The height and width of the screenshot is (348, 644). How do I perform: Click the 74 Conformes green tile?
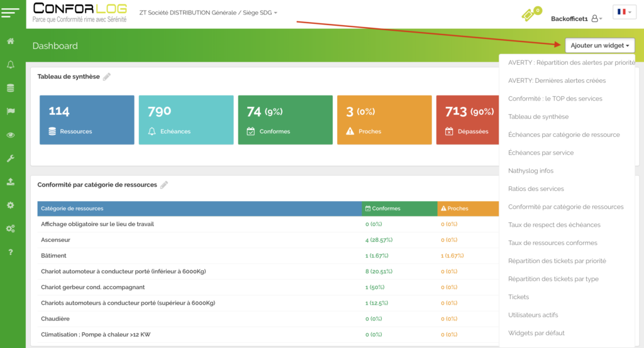(285, 120)
